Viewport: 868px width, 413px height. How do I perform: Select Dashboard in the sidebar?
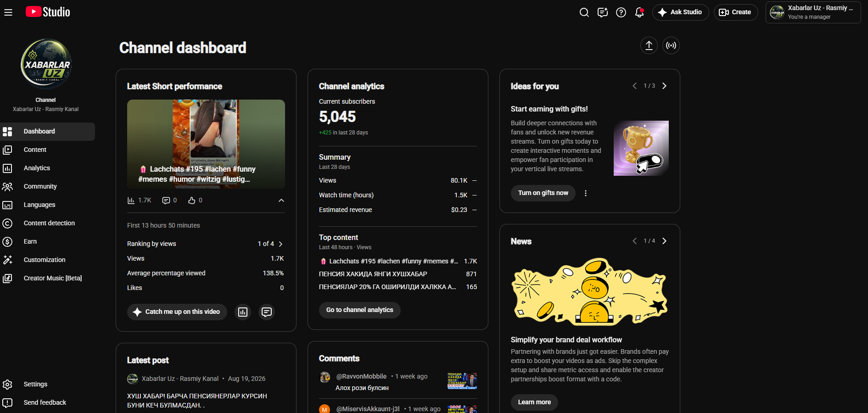pos(48,132)
